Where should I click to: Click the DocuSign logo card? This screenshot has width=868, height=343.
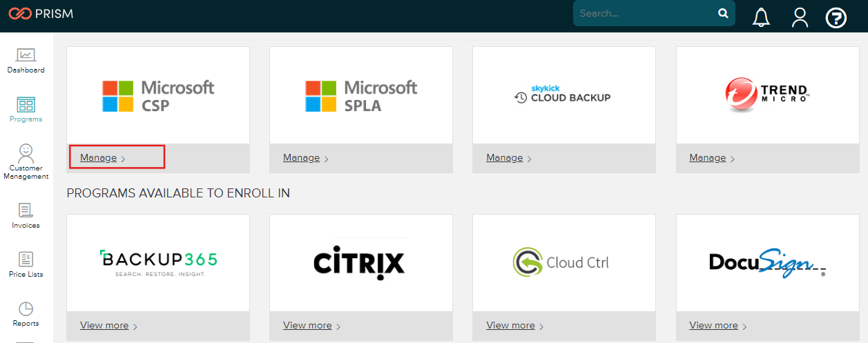coord(767,263)
